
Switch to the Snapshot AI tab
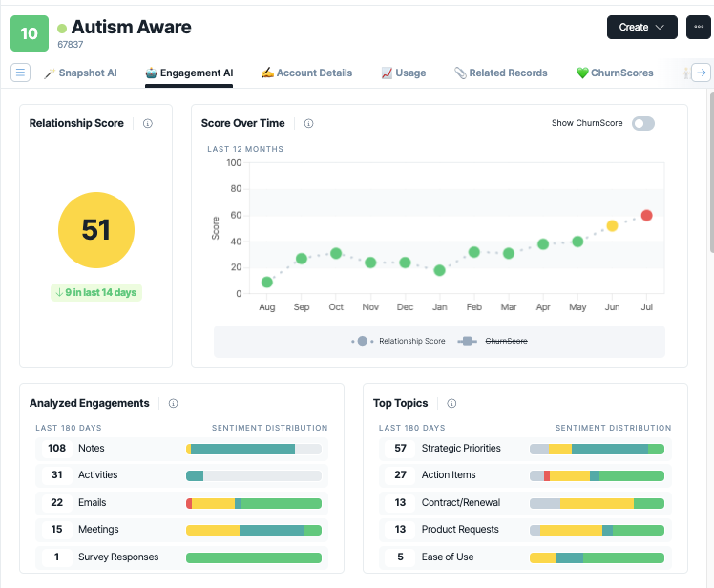pos(80,73)
